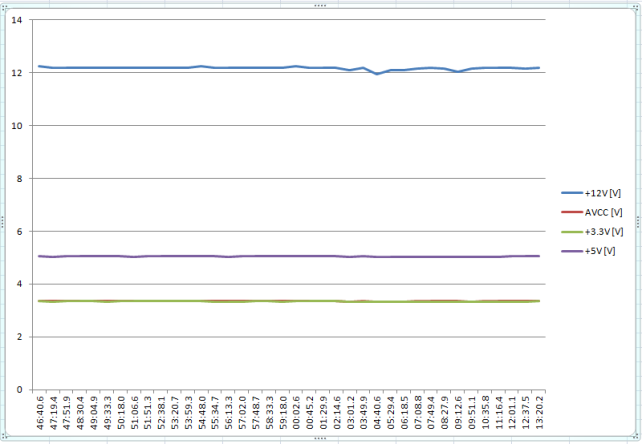Select the AVCC [V] legend entry
Viewport: 642px width, 444px height.
tap(592, 212)
